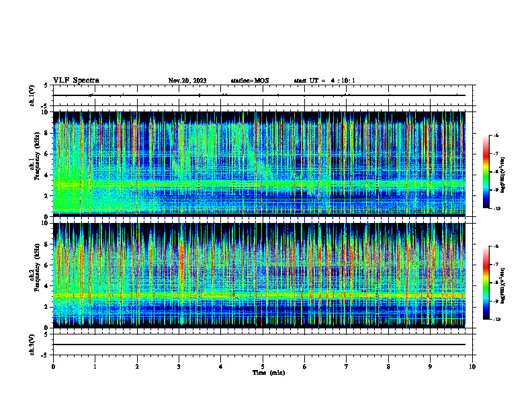Click the ch.1 voltage waveform trace
Viewport: 532px width, 411px height.
pos(259,95)
